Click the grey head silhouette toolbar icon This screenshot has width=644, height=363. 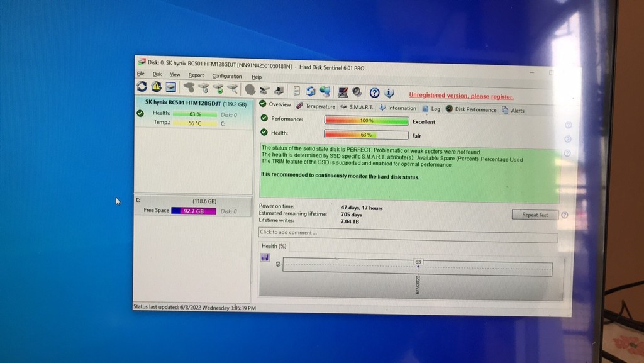point(250,89)
